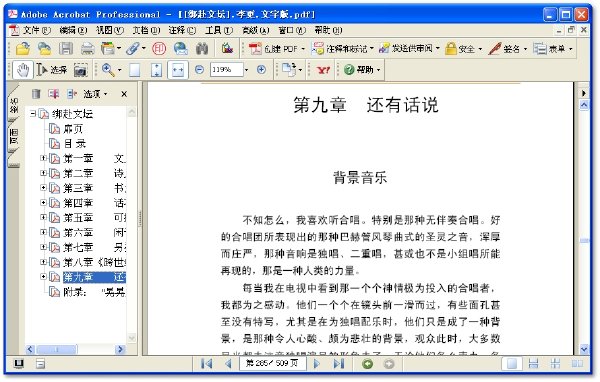The image size is (600, 382).
Task: Open the 编辑 menu
Action: [73, 30]
